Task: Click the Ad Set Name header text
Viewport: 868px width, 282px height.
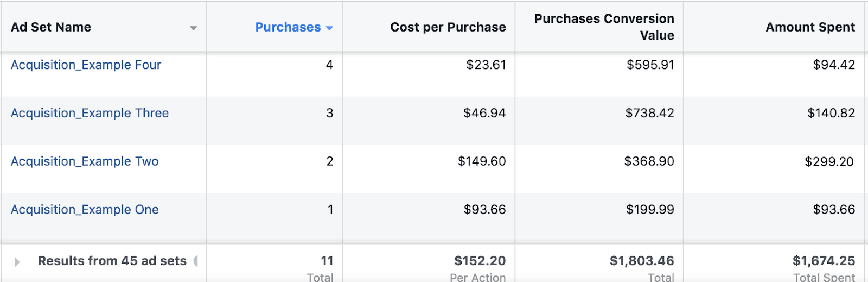Action: 51,27
